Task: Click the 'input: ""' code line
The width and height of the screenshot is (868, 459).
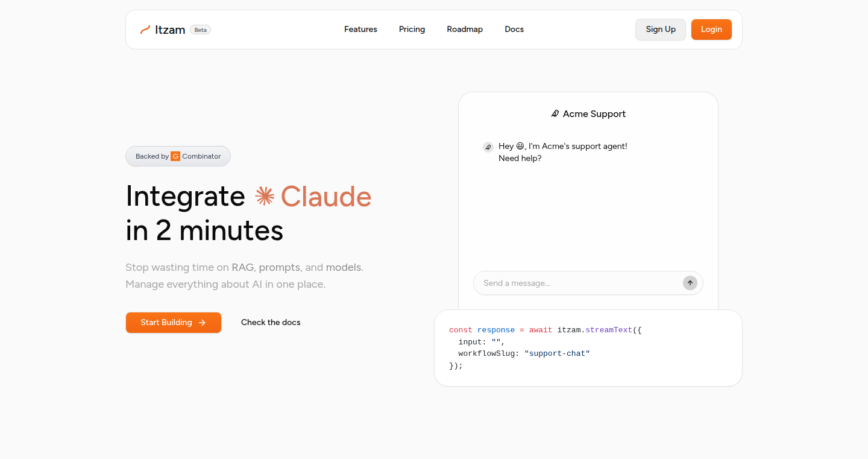Action: coord(482,342)
